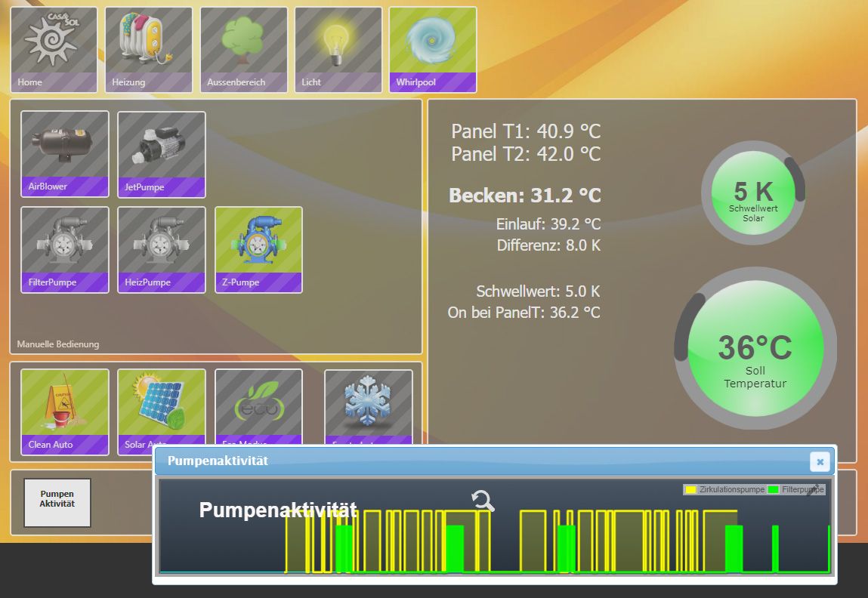Turn off the Z-Pumpe tile

[x=258, y=249]
